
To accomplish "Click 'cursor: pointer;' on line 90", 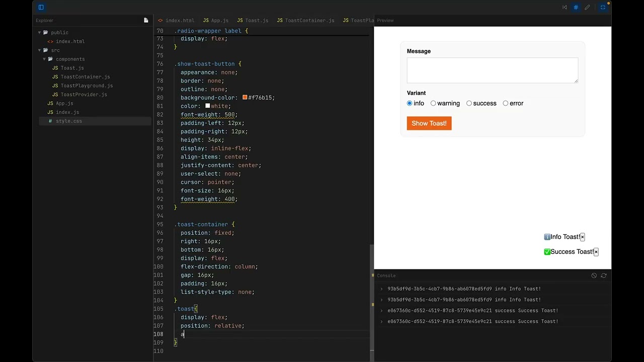I will (207, 182).
